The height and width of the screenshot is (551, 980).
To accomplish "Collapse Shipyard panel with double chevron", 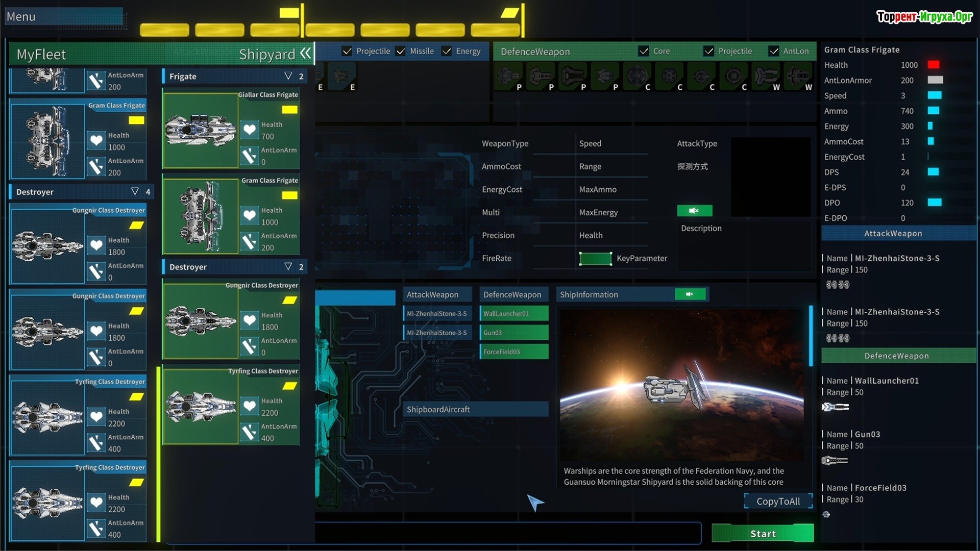I will coord(305,53).
